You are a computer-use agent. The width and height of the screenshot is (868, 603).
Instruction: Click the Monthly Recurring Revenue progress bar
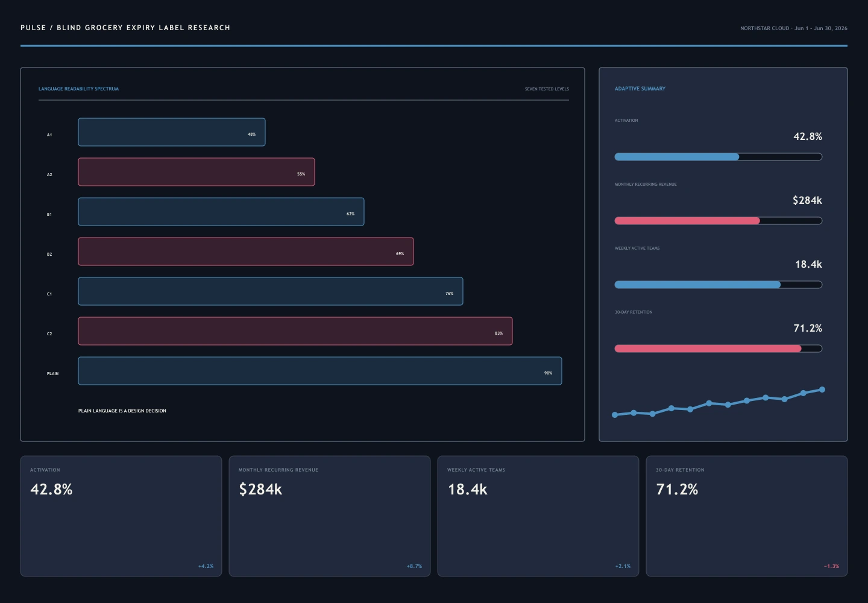click(x=719, y=221)
